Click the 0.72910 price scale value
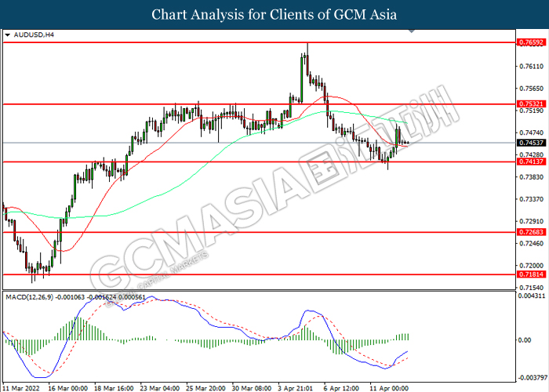Viewport: 549px width, 392px height. click(x=532, y=221)
